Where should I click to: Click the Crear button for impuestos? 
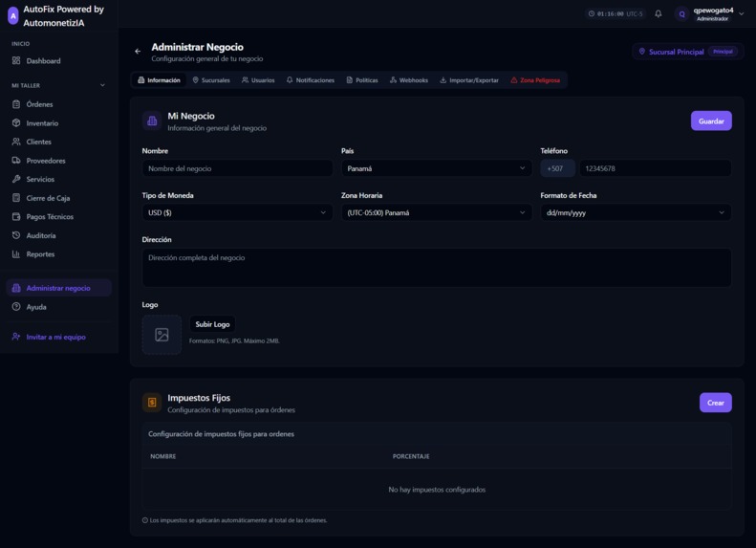[716, 403]
